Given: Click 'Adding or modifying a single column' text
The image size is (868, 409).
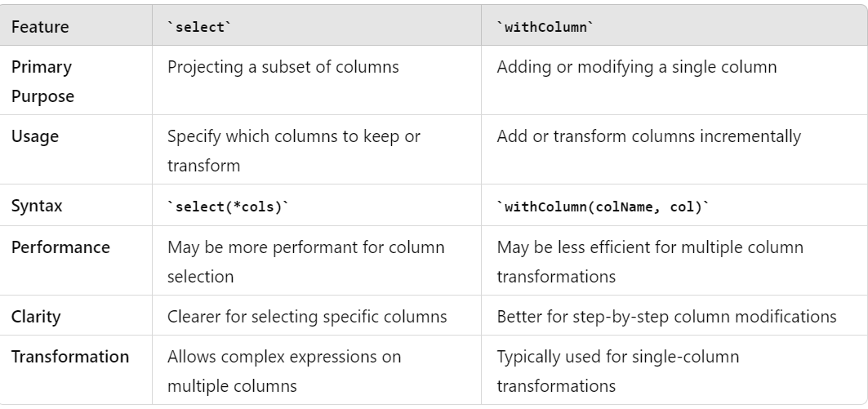Looking at the screenshot, I should pyautogui.click(x=637, y=67).
